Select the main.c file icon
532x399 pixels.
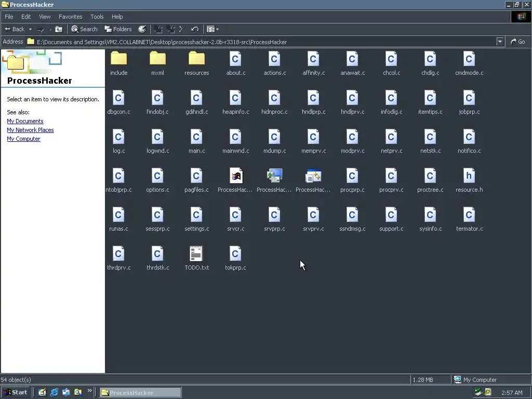click(x=196, y=137)
